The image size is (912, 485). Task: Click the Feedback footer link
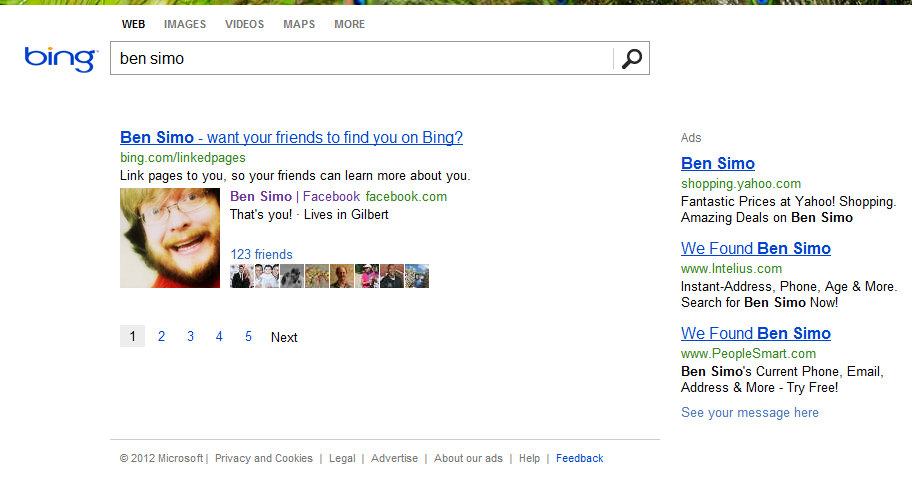pos(579,458)
